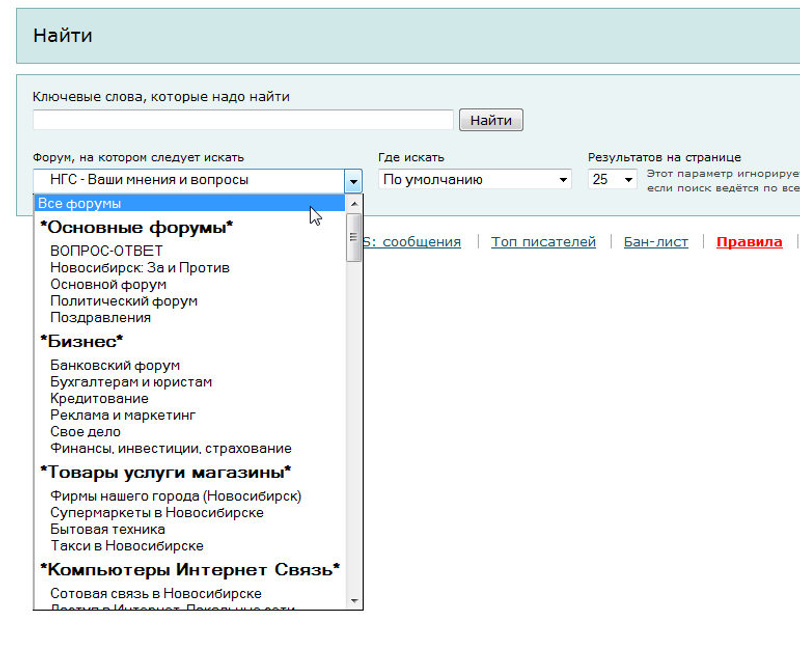Select Политический форум from the list

point(123,301)
